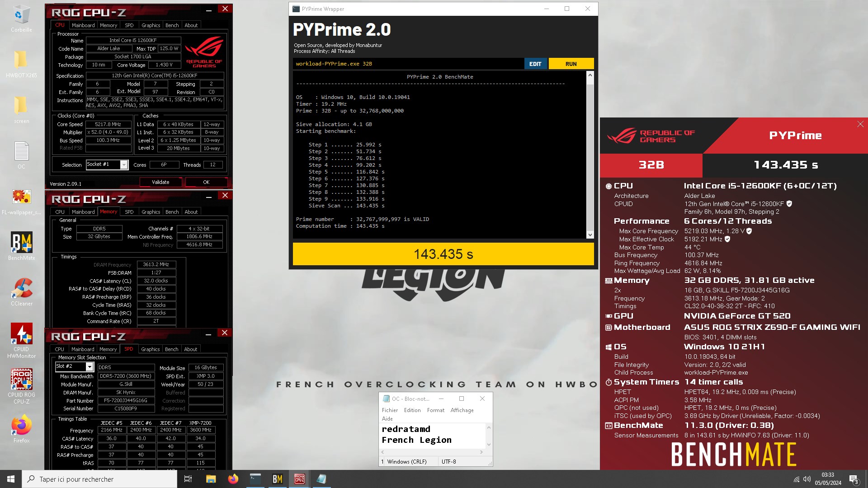The image size is (868, 488).
Task: Open the Corbeille recycle bin icon
Action: pyautogui.click(x=21, y=19)
